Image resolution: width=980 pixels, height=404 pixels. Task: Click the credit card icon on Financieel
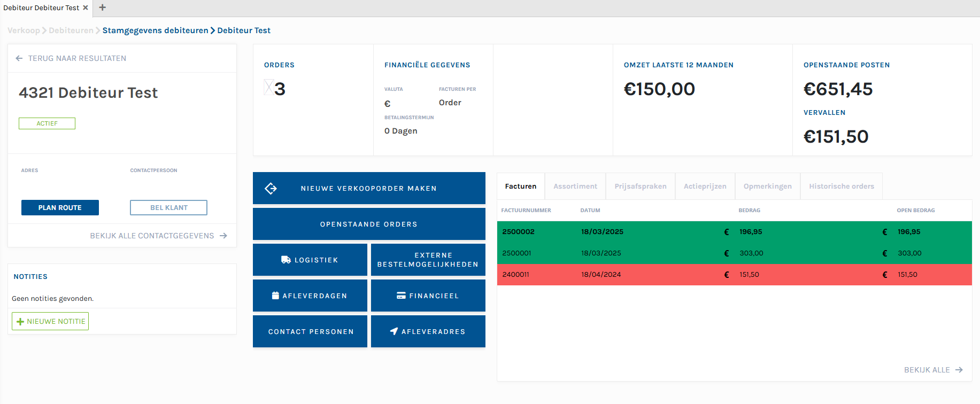pyautogui.click(x=401, y=296)
